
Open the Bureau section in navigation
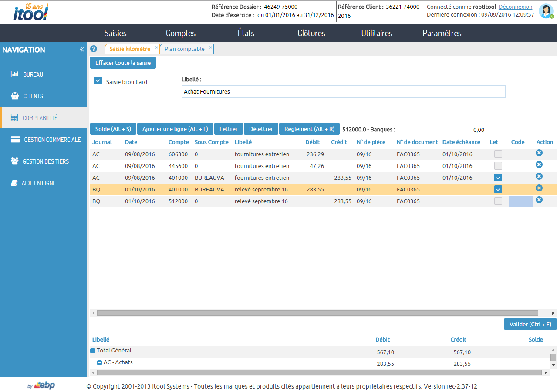[x=30, y=74]
